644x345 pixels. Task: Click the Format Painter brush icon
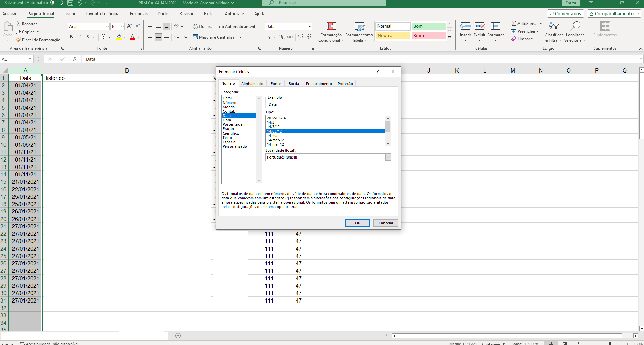[18, 40]
